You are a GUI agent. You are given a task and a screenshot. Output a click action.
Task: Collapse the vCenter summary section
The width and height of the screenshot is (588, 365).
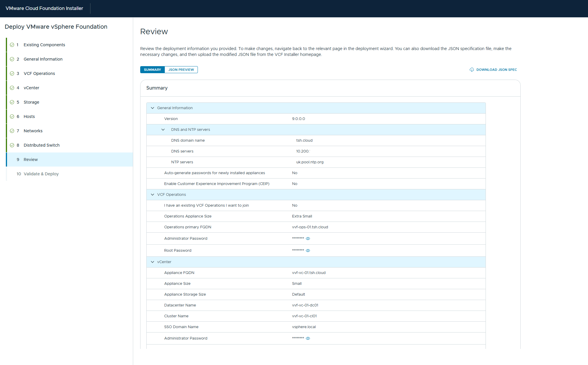pyautogui.click(x=152, y=262)
